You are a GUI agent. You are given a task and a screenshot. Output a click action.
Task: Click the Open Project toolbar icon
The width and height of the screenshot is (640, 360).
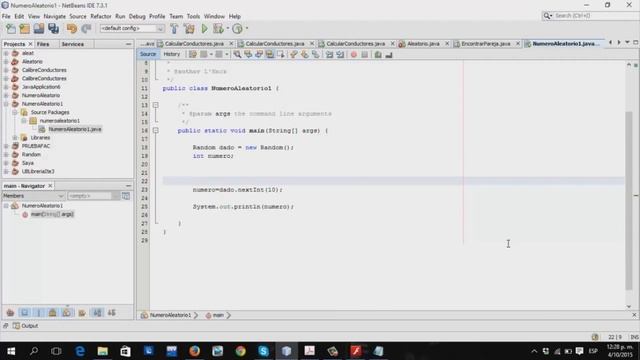pos(39,29)
